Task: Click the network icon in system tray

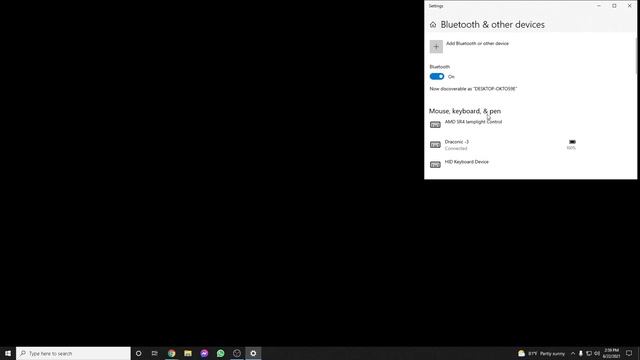Action: click(589, 353)
